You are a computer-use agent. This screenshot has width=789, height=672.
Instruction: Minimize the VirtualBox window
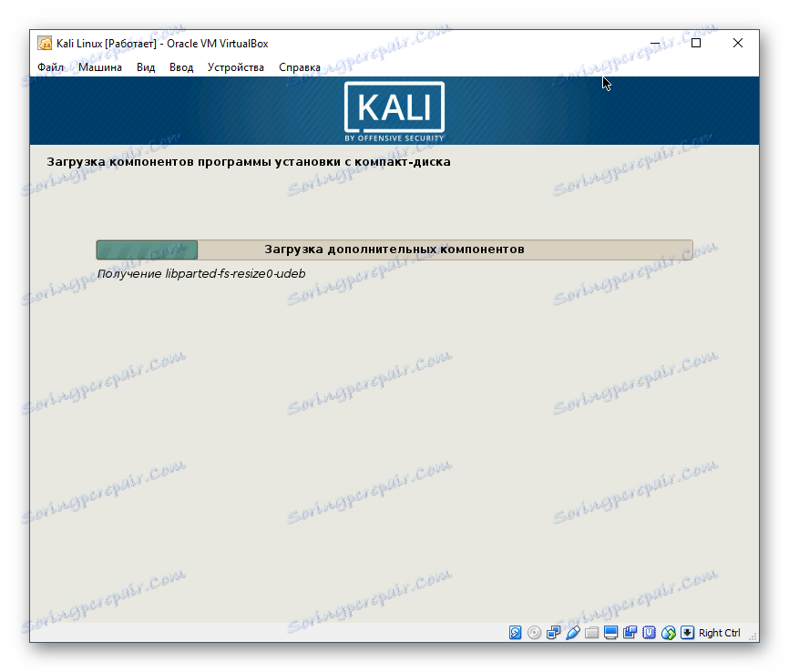tap(655, 44)
